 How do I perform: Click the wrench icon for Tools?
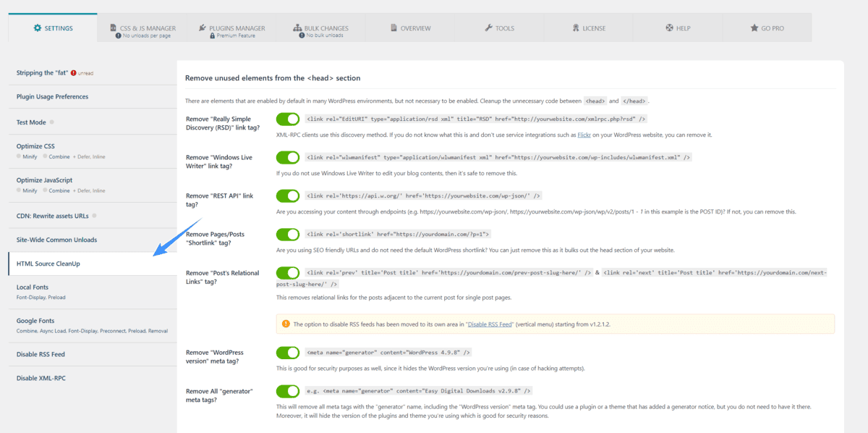488,28
